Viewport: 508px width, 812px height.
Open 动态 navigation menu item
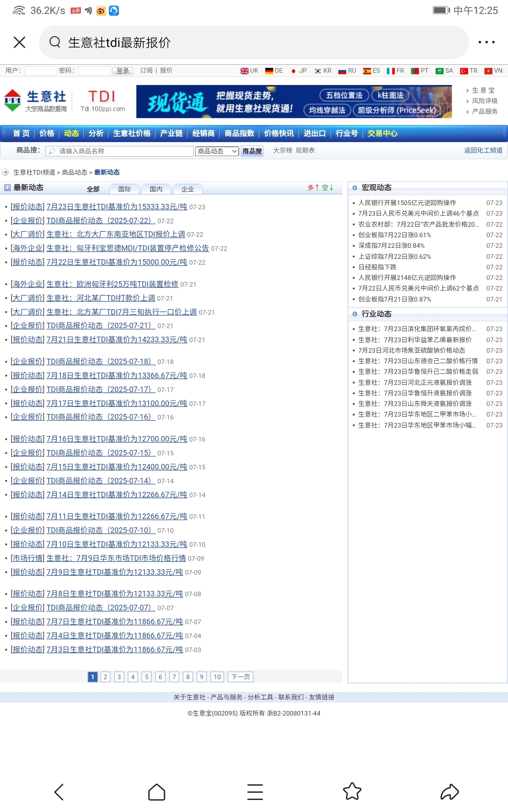click(x=72, y=133)
